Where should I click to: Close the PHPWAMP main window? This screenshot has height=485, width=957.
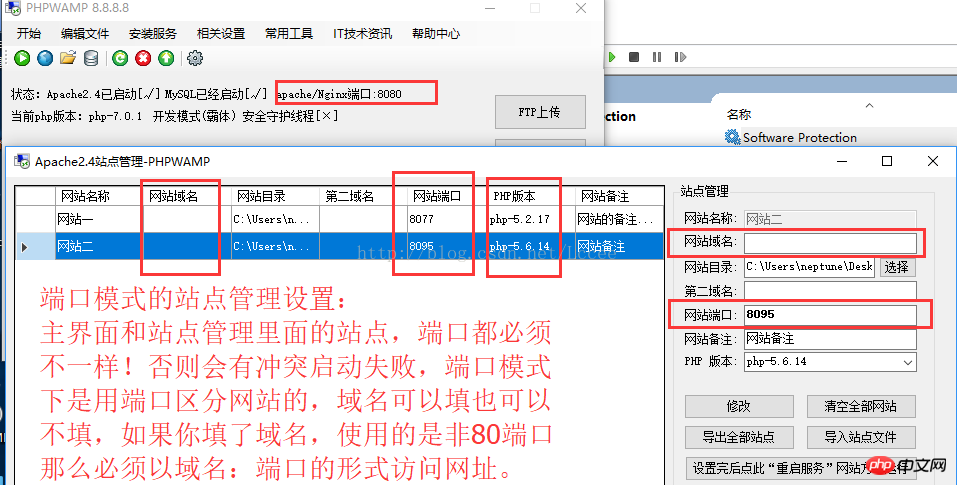(581, 9)
